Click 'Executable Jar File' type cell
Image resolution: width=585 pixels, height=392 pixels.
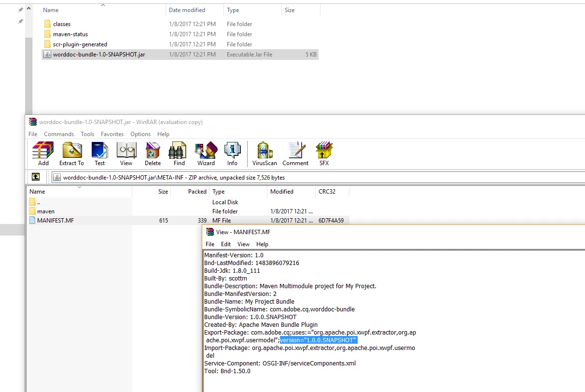[x=250, y=55]
